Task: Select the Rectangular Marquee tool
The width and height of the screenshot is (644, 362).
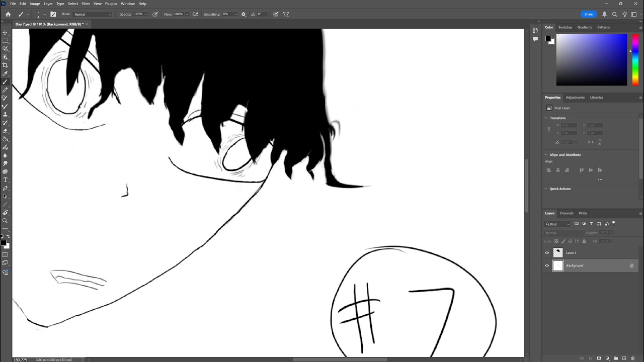Action: (5, 41)
